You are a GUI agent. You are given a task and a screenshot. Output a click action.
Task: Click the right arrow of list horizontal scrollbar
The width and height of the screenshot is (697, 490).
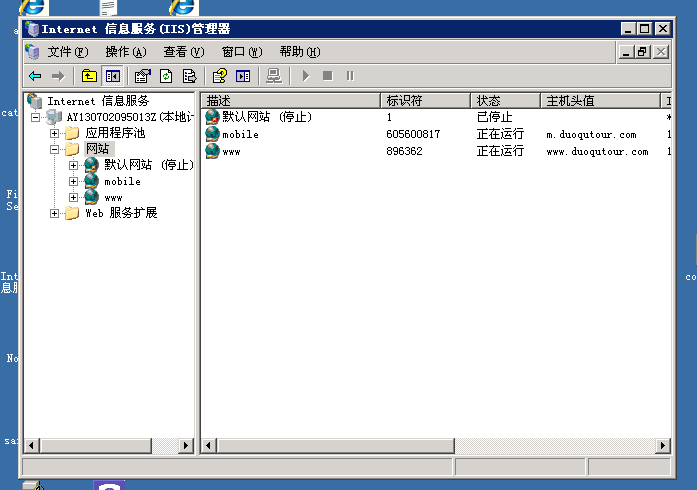click(x=663, y=445)
